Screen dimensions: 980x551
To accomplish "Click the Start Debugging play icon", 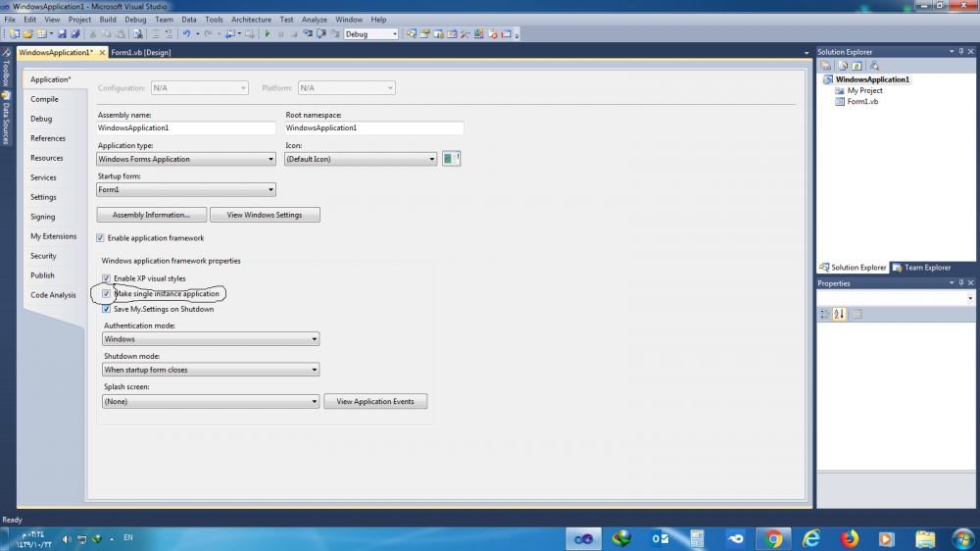I will click(268, 33).
